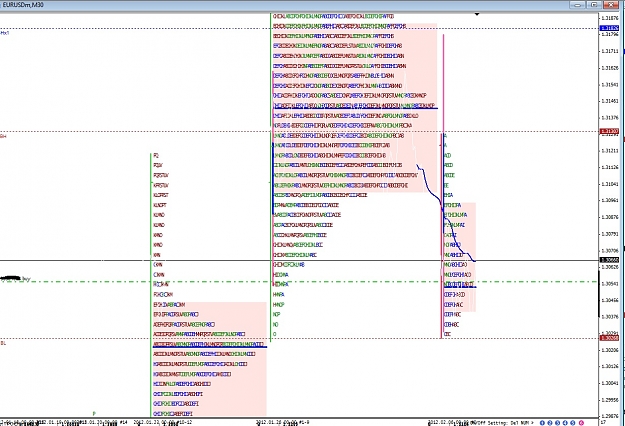Click the EURUSDm,M30 window title text

(x=24, y=5)
